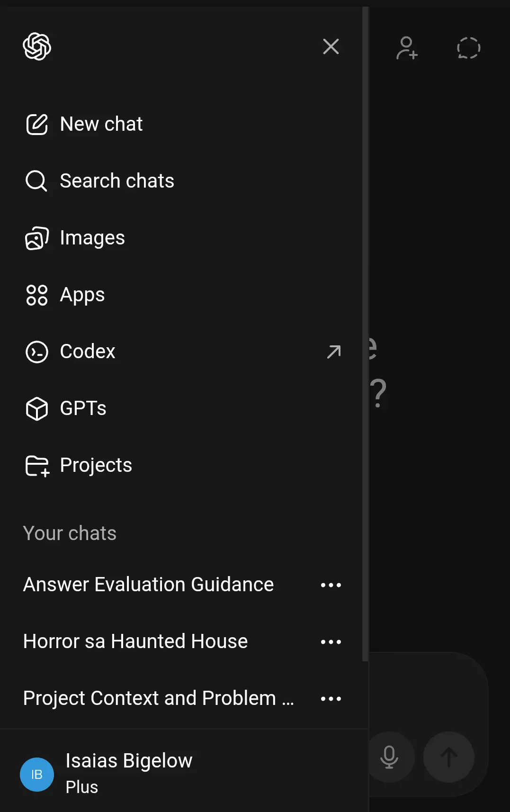Click the send arrow button
Viewport: 510px width, 812px height.
(x=449, y=757)
